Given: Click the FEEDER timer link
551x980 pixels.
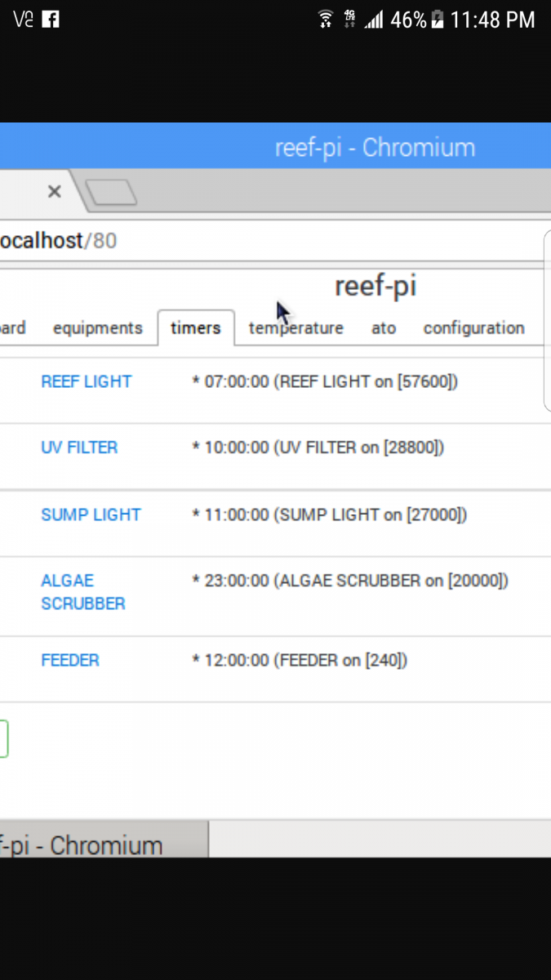Looking at the screenshot, I should [70, 660].
